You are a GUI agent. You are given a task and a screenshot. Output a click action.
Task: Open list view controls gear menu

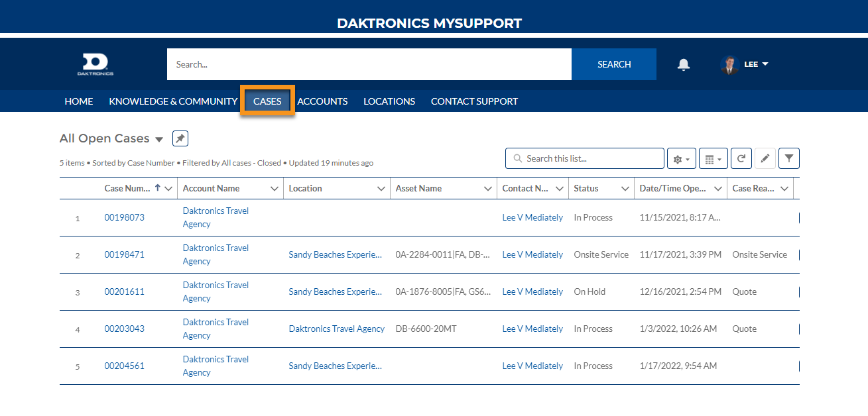pyautogui.click(x=681, y=159)
